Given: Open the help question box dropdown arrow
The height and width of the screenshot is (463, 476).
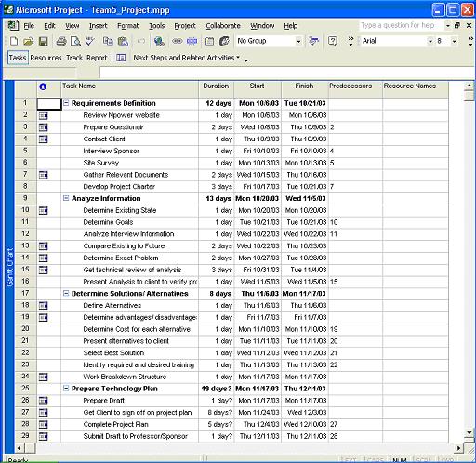Looking at the screenshot, I should (x=447, y=26).
